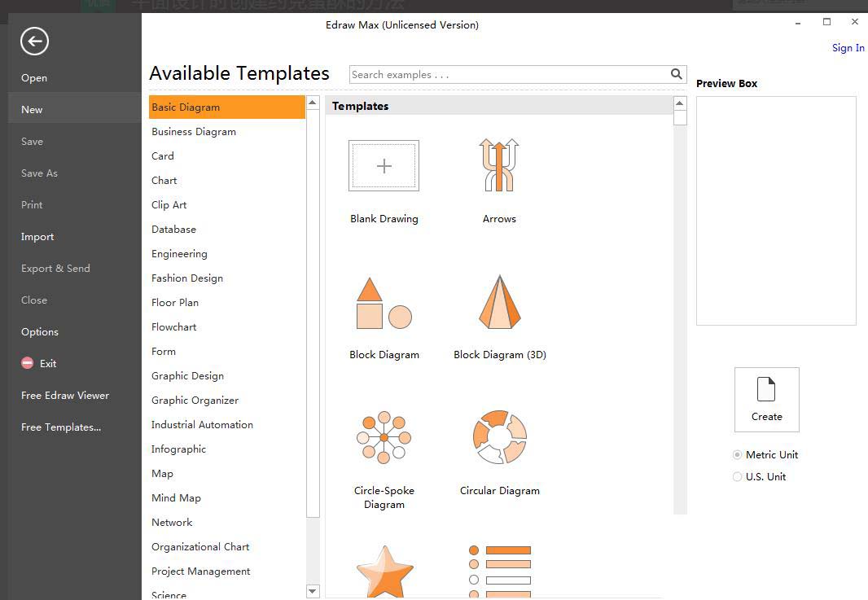Viewport: 868px width, 600px height.
Task: Pick the Block Diagram template icon
Action: pos(384,303)
